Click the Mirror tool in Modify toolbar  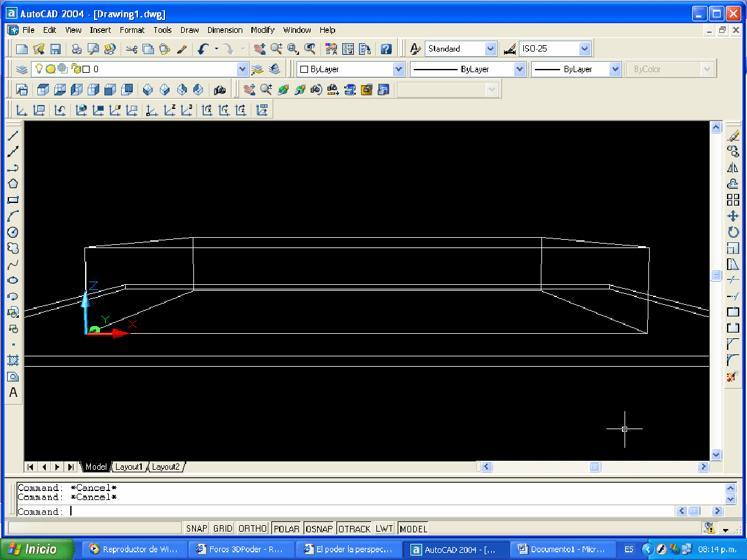[x=733, y=168]
